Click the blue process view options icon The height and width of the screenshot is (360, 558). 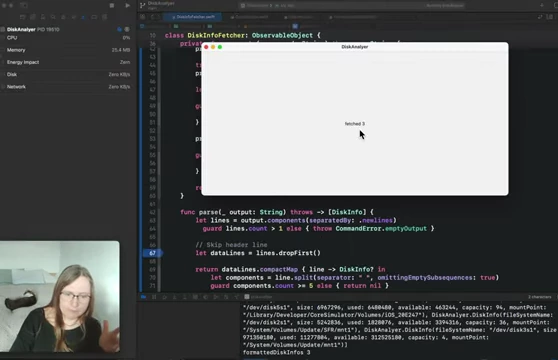click(x=120, y=30)
